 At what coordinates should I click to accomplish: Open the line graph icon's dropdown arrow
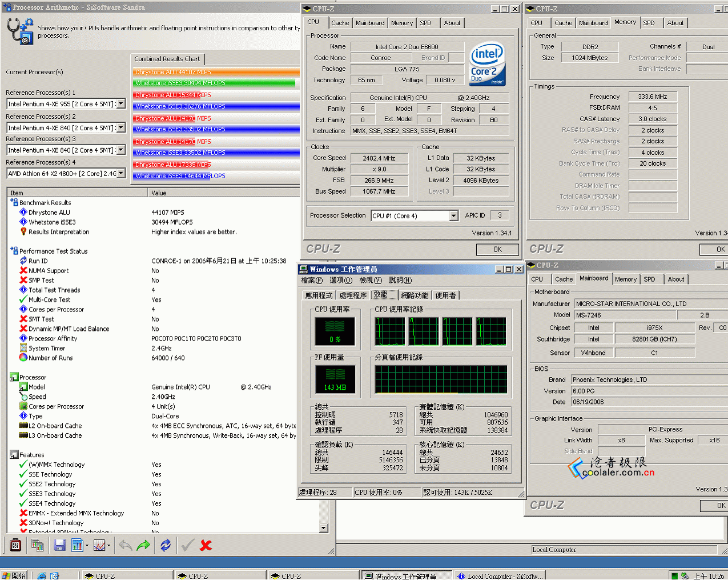pos(109,546)
